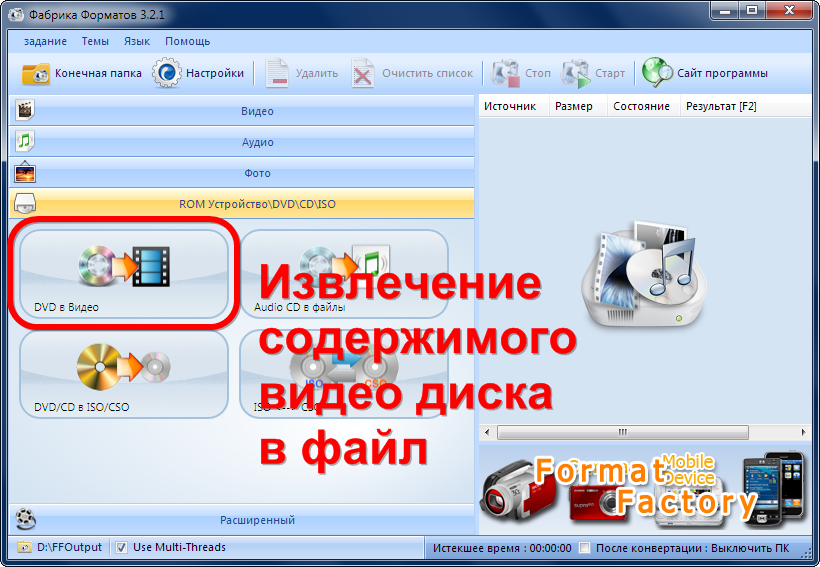Click the disc drive icon beside ROM Устройство
This screenshot has height=567, width=820.
[x=25, y=203]
